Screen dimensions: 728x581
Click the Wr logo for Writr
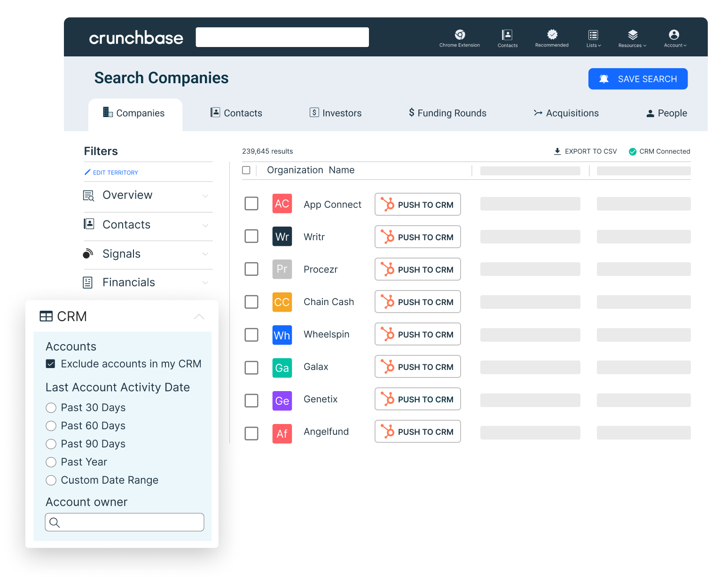point(282,236)
